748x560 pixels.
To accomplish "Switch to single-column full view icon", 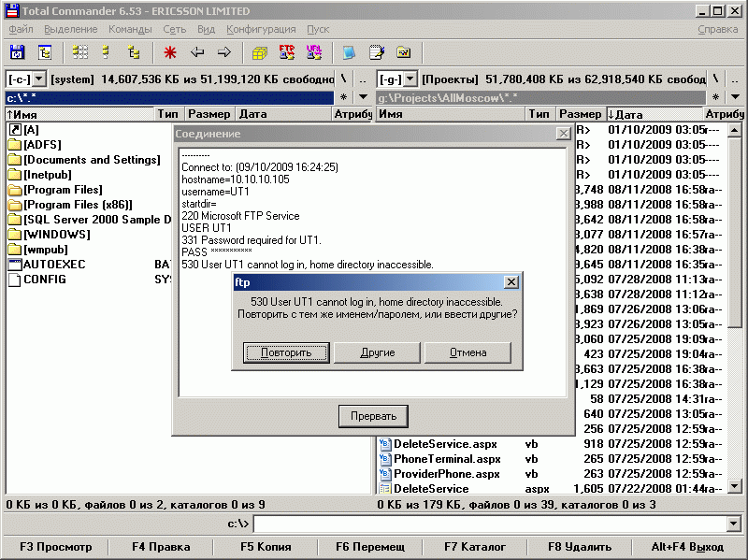I will [107, 52].
